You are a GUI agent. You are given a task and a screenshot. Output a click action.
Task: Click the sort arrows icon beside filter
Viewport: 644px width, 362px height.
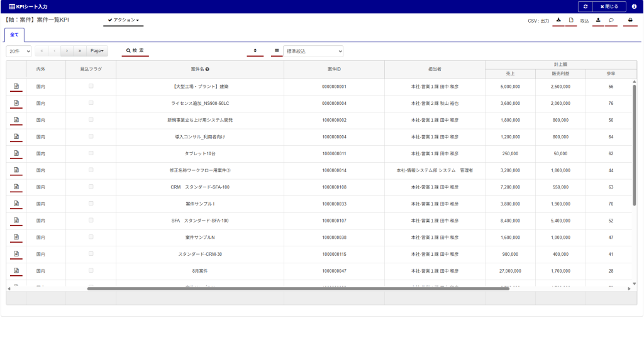coord(255,50)
